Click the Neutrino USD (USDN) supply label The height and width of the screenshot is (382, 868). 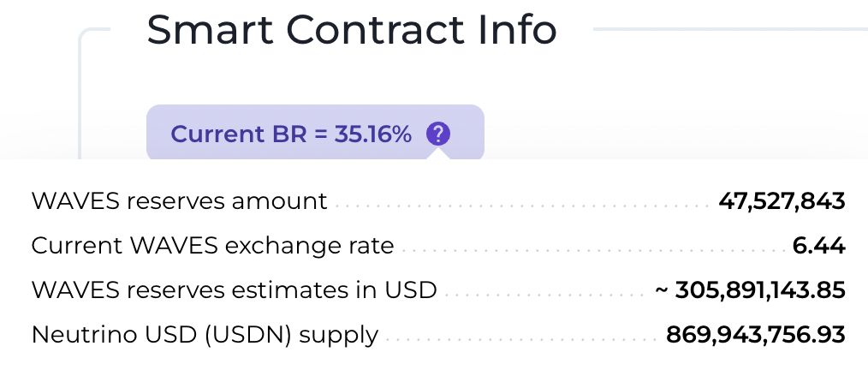coord(205,335)
